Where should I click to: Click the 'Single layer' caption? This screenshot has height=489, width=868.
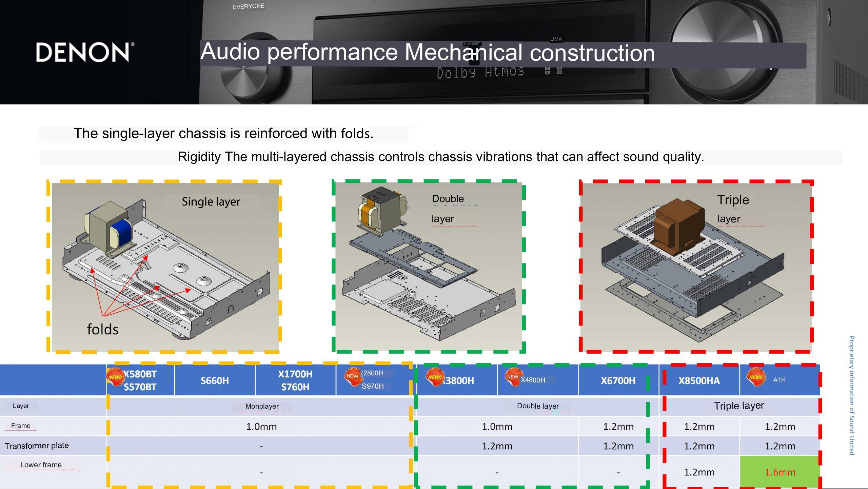(211, 202)
